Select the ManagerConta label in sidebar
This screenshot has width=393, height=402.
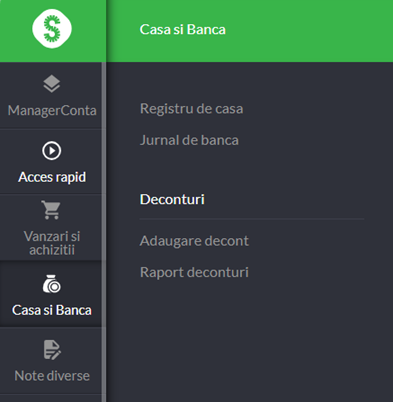52,110
